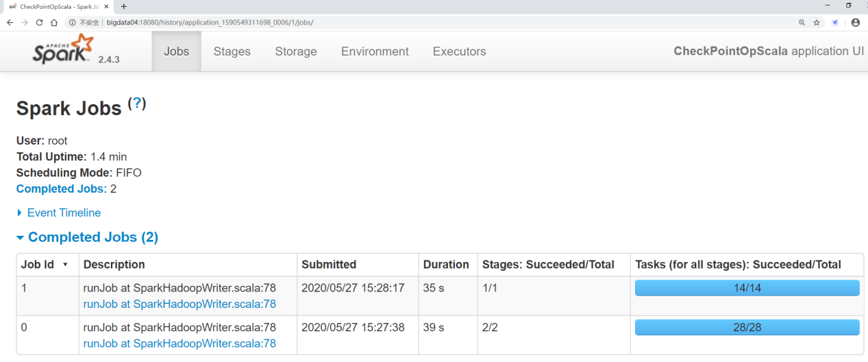Click the CheckPointOpScala application UI title

click(769, 51)
